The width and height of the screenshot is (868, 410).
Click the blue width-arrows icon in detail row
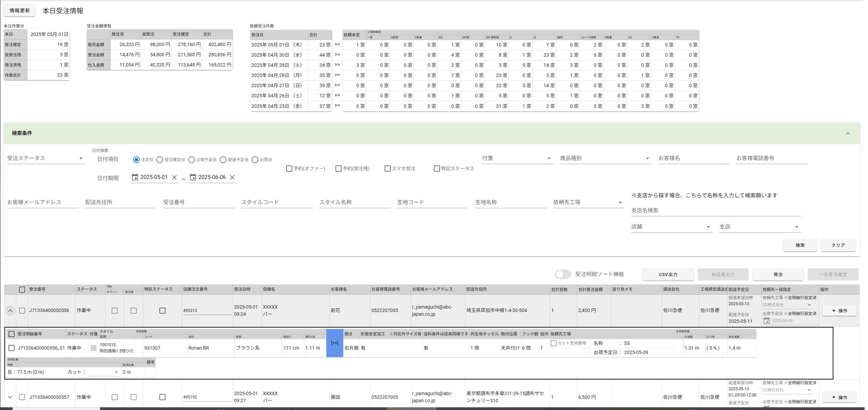[x=334, y=343]
